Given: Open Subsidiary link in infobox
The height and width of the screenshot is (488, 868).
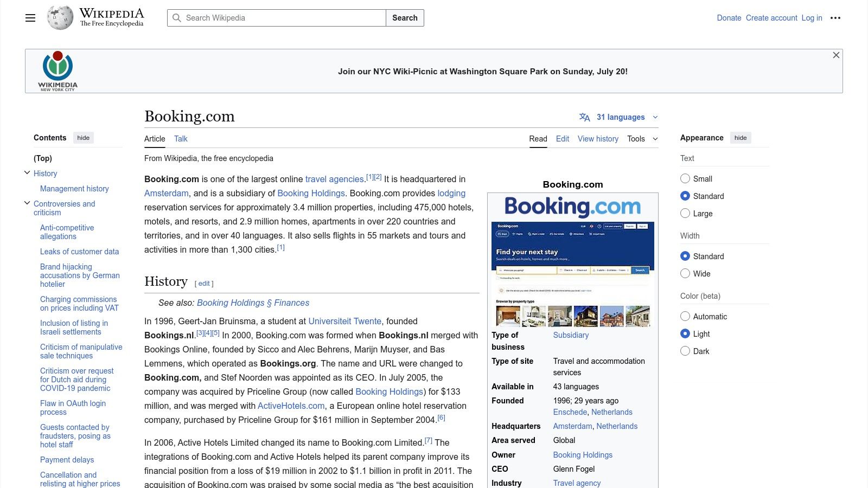Looking at the screenshot, I should (x=571, y=335).
